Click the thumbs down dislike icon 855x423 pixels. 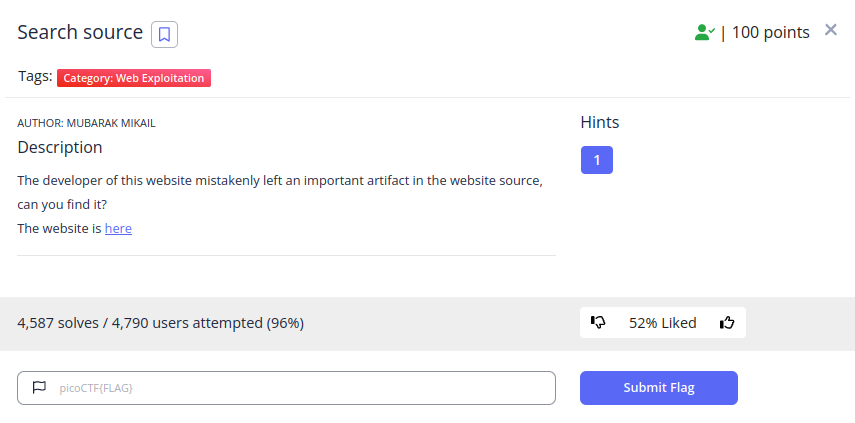tap(598, 323)
